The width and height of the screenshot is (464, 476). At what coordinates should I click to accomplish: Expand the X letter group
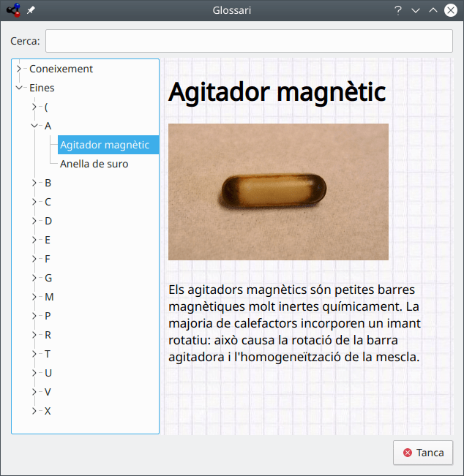click(x=34, y=411)
